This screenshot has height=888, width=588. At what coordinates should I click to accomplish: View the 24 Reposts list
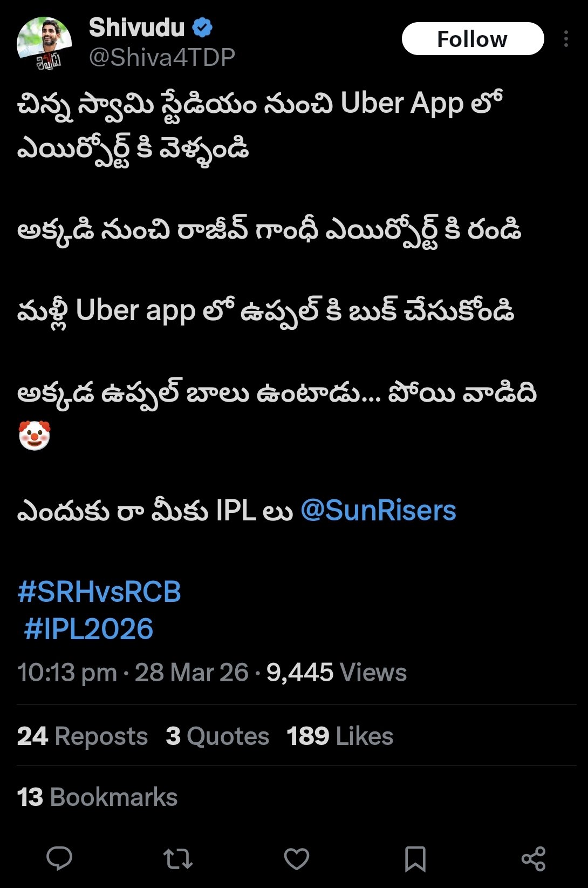point(83,736)
